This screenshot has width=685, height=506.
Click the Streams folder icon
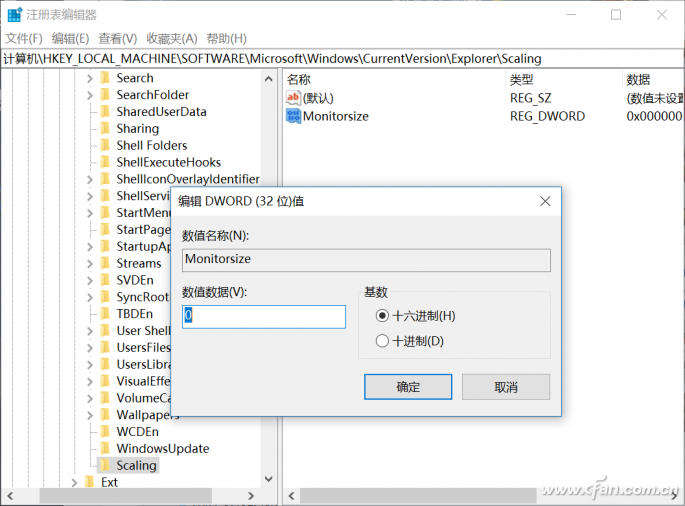pyautogui.click(x=105, y=263)
